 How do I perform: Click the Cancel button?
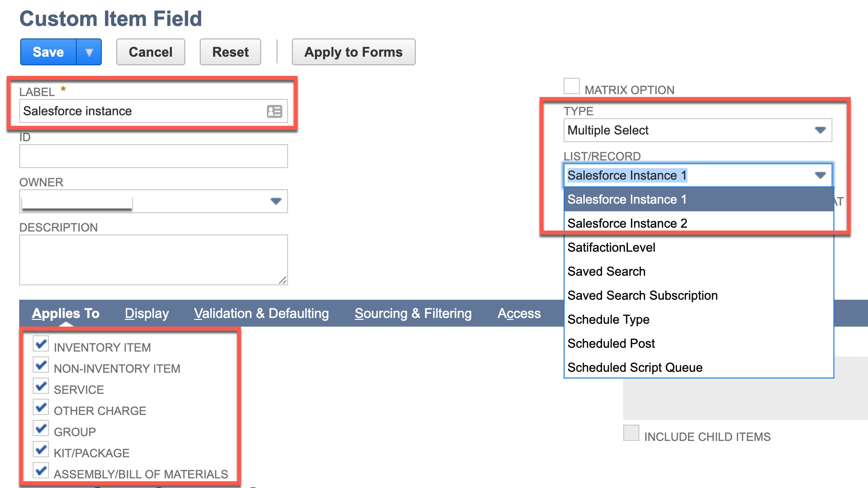pos(151,52)
